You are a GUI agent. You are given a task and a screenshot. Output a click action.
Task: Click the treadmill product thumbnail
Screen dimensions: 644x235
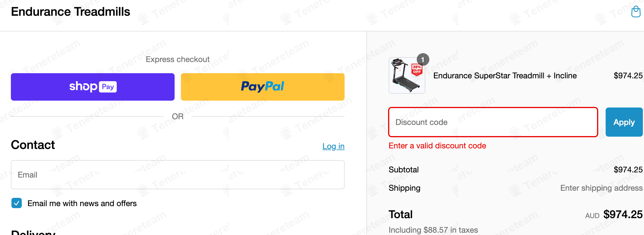[407, 75]
